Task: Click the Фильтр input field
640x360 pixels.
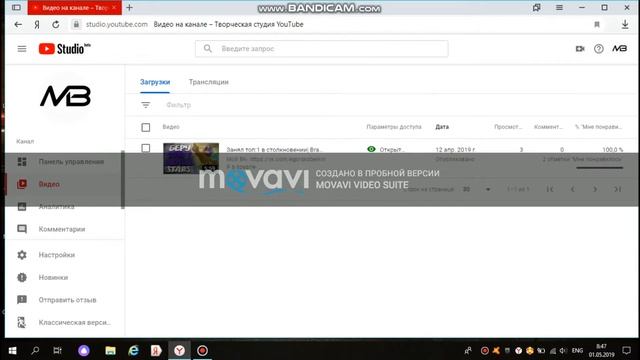Action: 179,105
